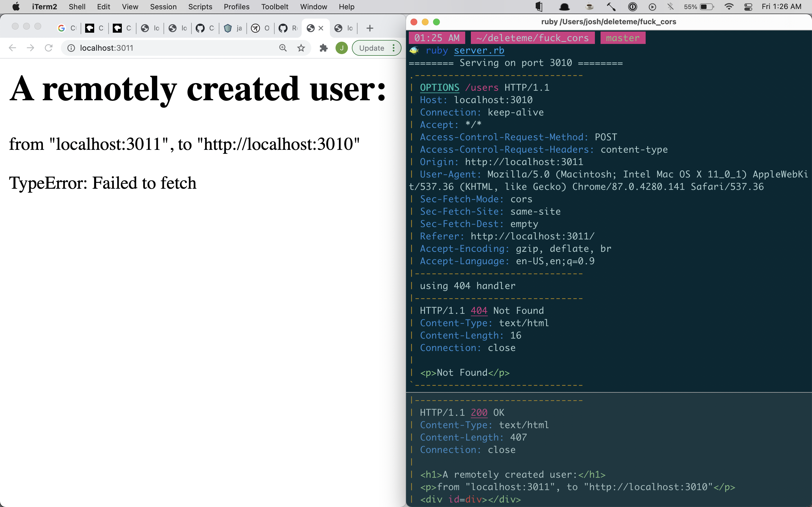Click the underlined server.rb link in terminal
This screenshot has width=812, height=507.
click(479, 50)
